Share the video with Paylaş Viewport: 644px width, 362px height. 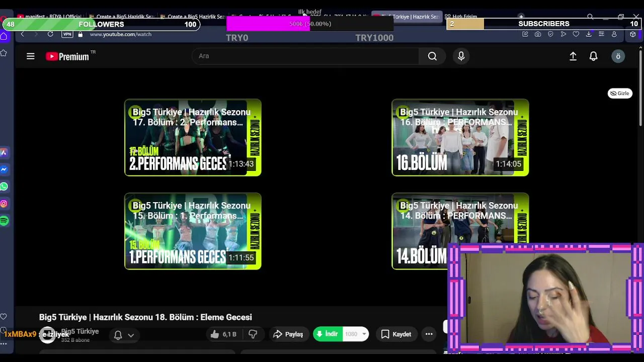click(x=288, y=334)
